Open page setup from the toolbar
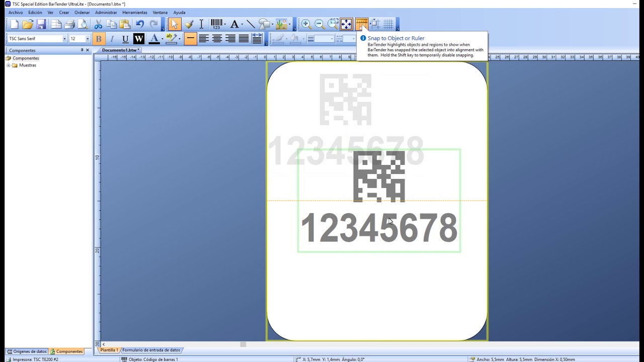The image size is (644, 362). pos(56,24)
